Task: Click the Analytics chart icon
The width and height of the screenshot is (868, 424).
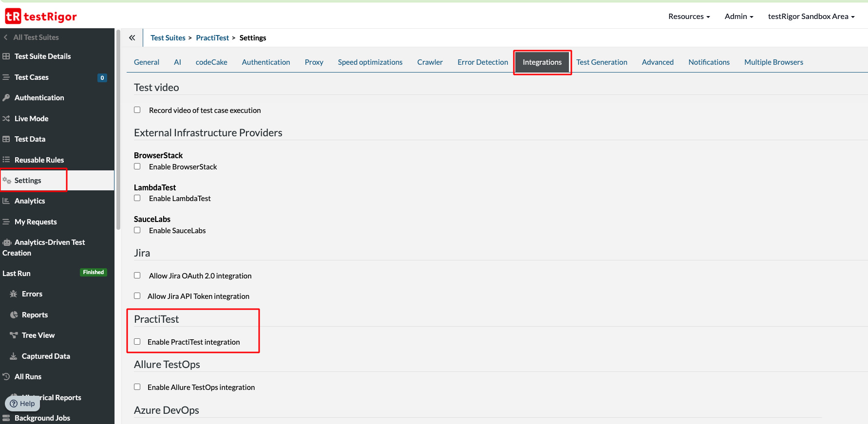Action: click(6, 201)
